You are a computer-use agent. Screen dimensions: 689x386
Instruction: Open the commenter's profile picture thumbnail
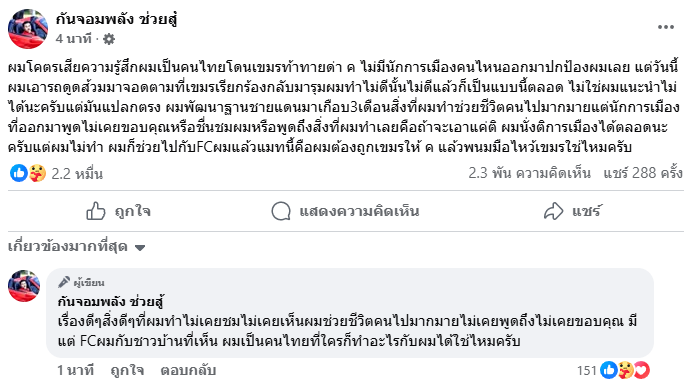[x=24, y=286]
